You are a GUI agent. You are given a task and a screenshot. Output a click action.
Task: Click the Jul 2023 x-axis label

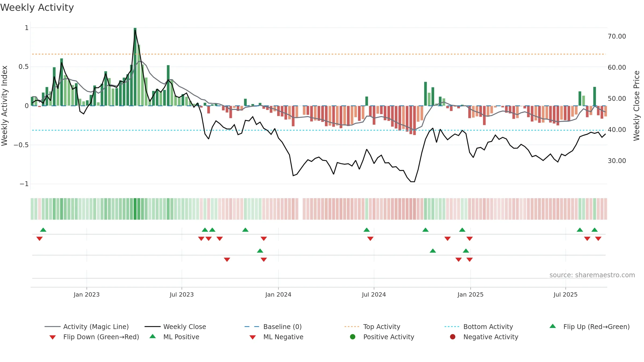point(182,295)
